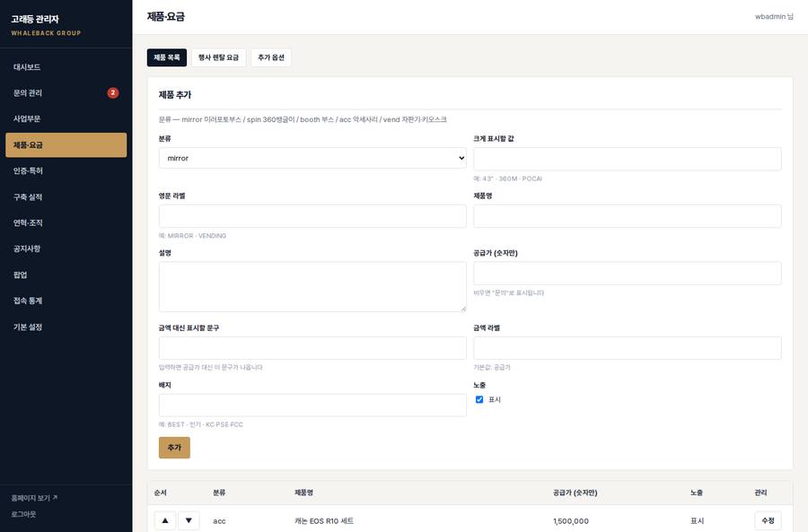808x532 pixels.
Task: Focus the 제품명 input in the form
Action: [628, 216]
